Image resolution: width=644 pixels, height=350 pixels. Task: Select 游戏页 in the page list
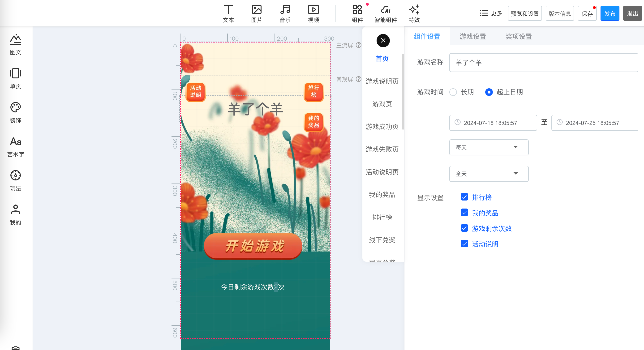coord(382,104)
